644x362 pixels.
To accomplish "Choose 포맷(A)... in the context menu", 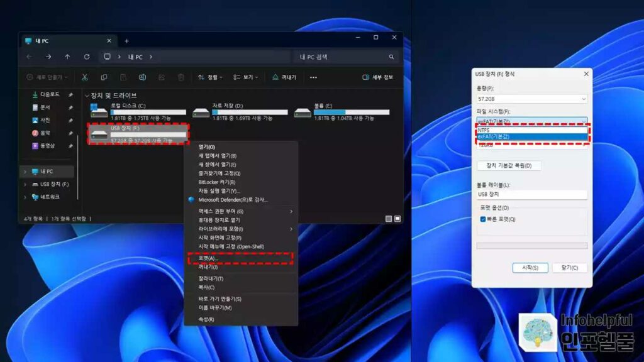I will click(x=241, y=258).
